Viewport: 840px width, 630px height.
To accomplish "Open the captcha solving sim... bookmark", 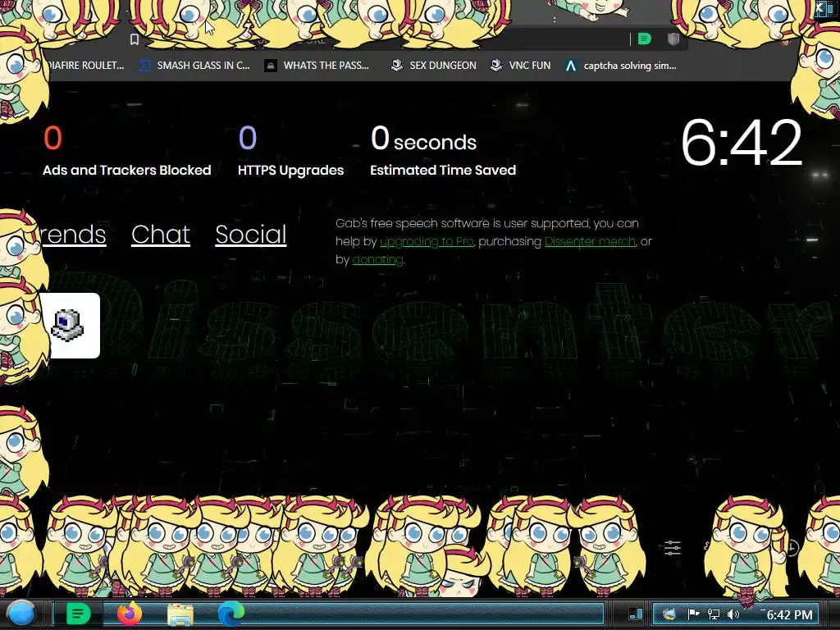I will [620, 66].
